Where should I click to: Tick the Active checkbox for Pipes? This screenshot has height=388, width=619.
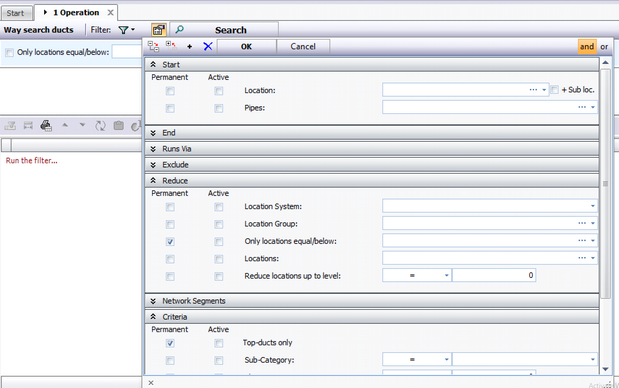coord(219,109)
